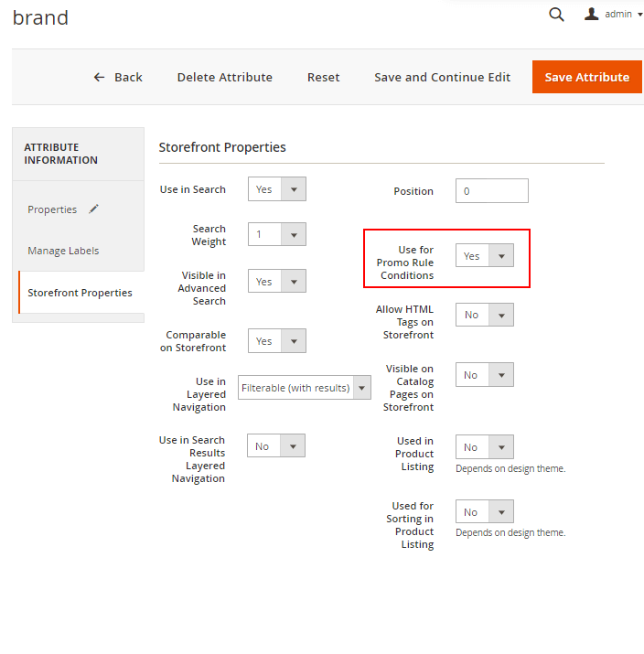This screenshot has height=654, width=644.
Task: Click the Back arrow icon
Action: tap(100, 78)
